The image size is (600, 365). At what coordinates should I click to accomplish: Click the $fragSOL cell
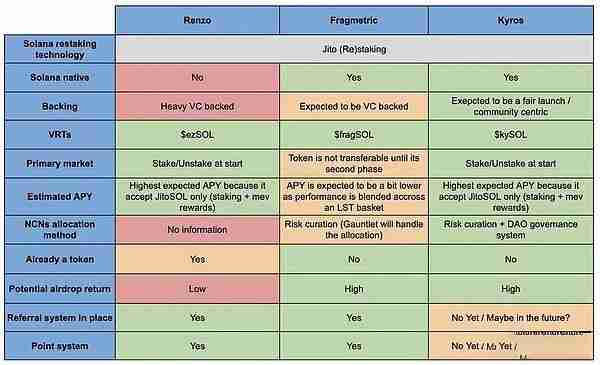pyautogui.click(x=354, y=135)
